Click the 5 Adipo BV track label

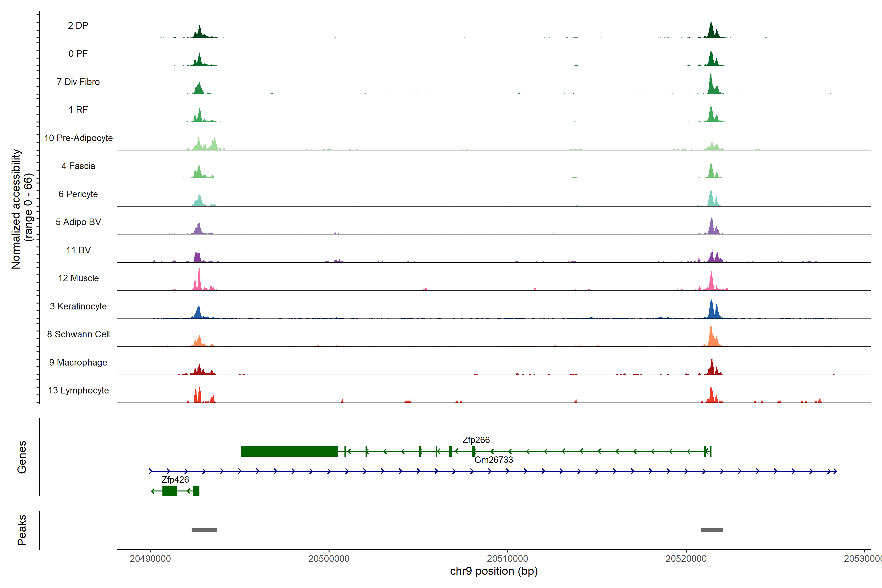point(78,222)
